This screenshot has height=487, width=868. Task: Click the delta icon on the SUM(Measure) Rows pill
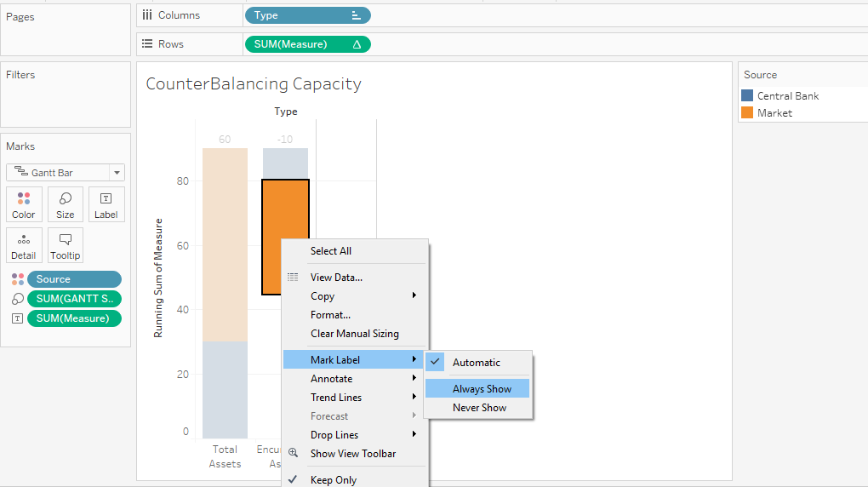357,44
